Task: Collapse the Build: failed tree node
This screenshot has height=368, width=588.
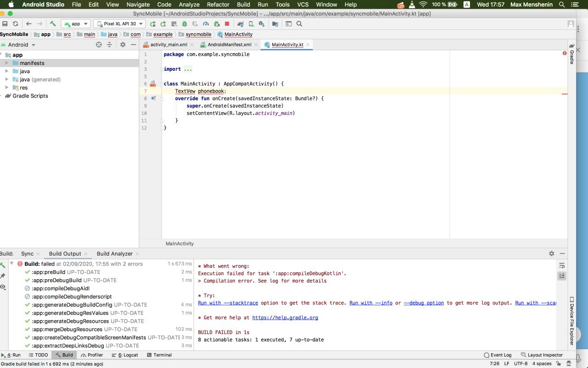Action: coord(12,264)
